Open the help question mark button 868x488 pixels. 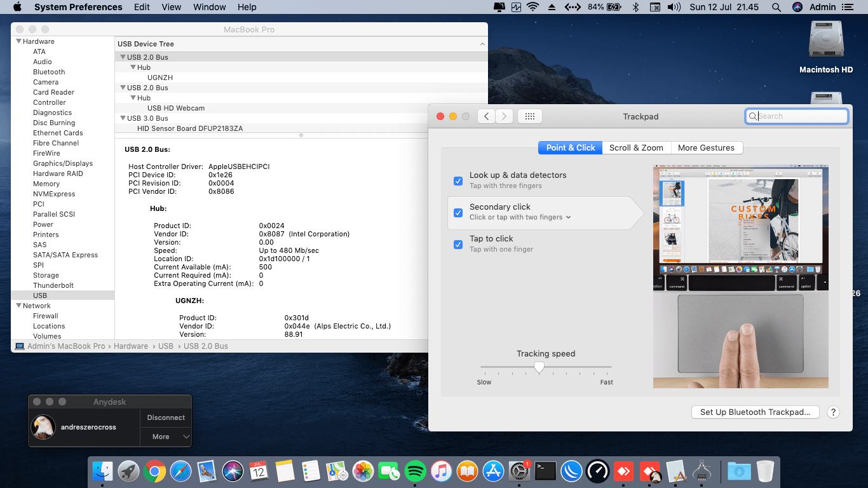[x=833, y=412]
